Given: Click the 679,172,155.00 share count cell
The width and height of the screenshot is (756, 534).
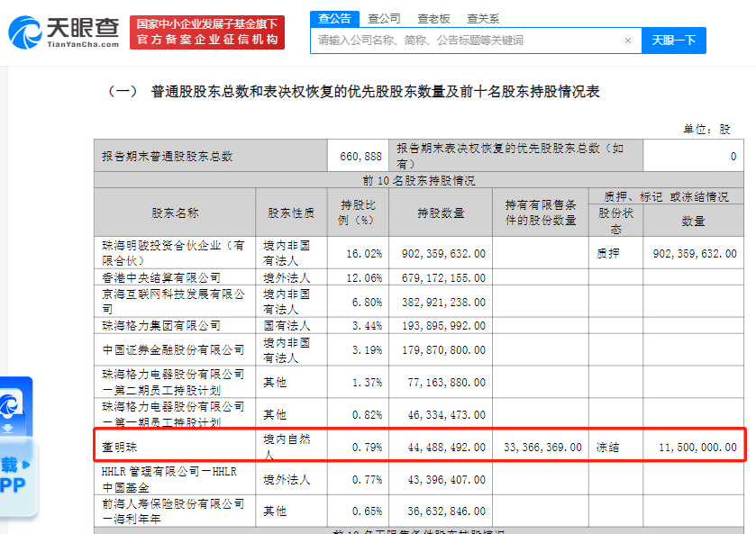Looking at the screenshot, I should click(441, 277).
